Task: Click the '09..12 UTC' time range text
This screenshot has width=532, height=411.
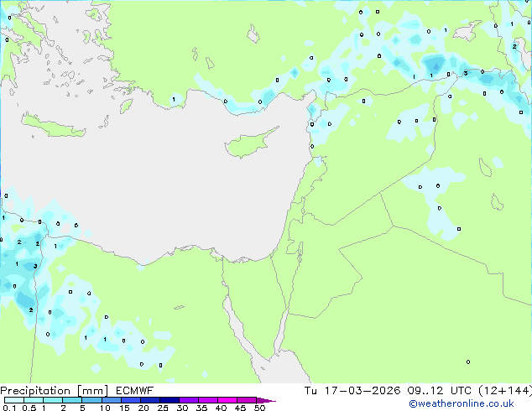Action: (x=440, y=391)
